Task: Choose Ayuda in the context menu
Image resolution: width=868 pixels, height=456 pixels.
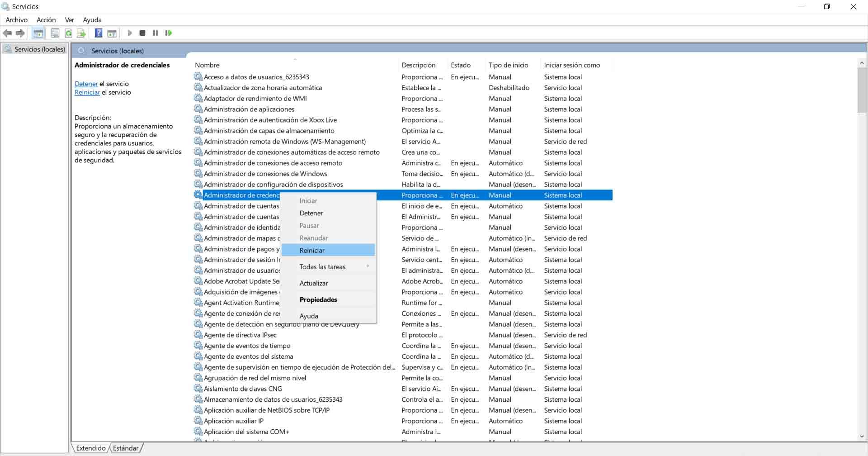Action: point(329,316)
